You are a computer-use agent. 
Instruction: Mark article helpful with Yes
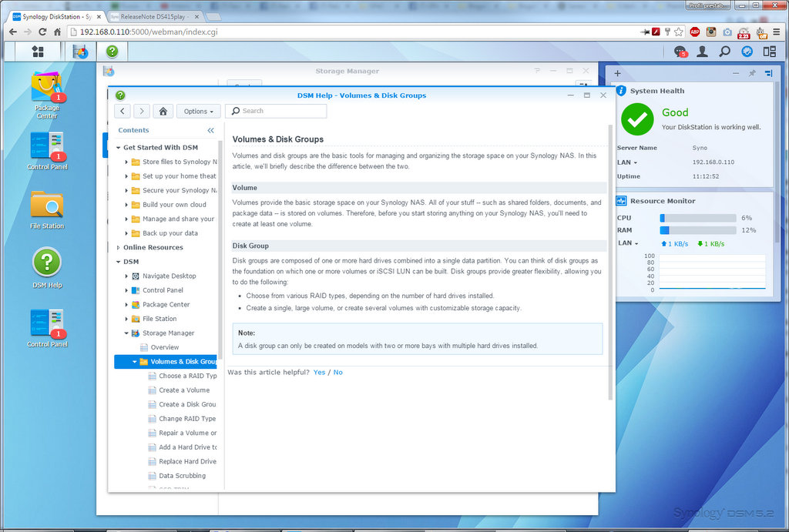coord(319,372)
